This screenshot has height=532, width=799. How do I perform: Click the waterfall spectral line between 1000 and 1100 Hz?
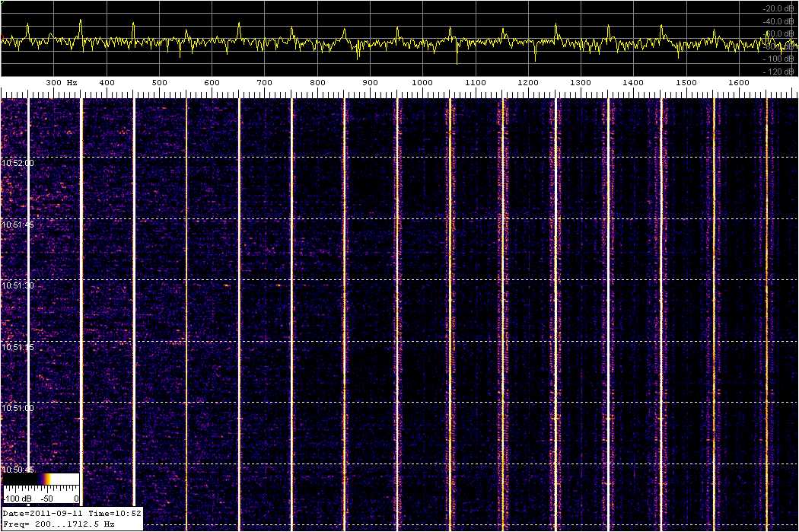click(450, 314)
